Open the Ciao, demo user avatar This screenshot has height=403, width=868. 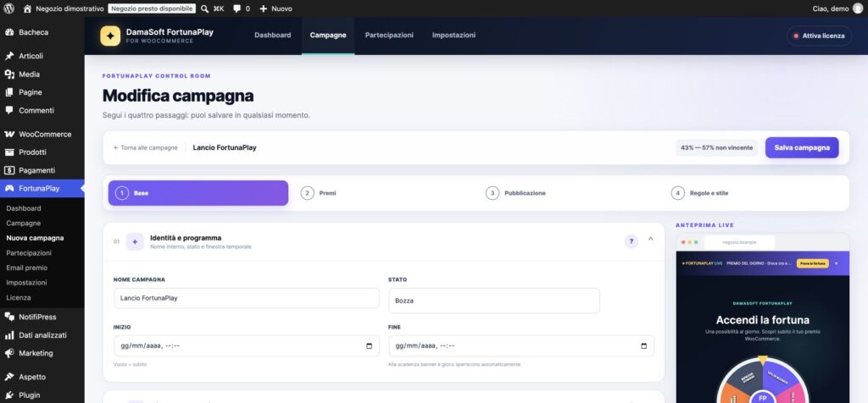click(858, 8)
